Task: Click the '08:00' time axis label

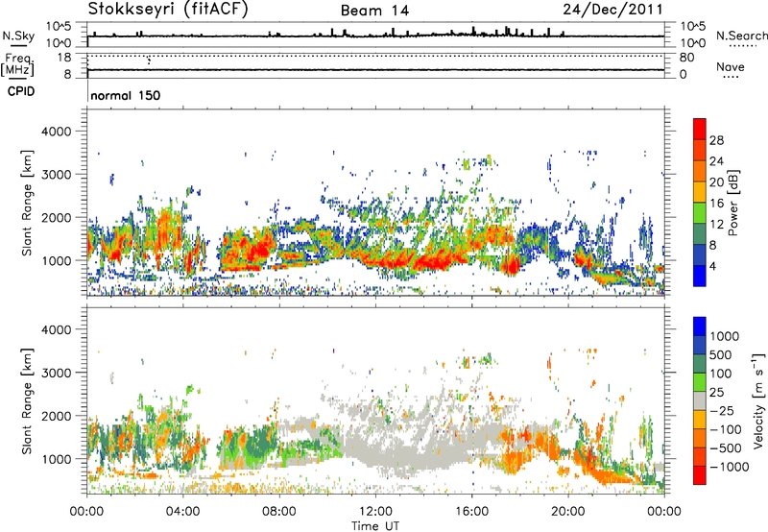Action: (x=279, y=512)
